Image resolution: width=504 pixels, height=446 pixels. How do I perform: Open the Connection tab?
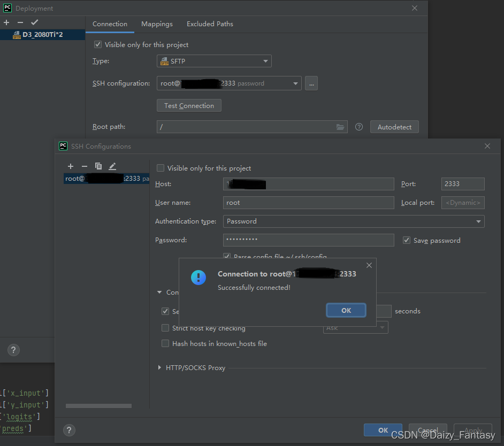pyautogui.click(x=110, y=24)
